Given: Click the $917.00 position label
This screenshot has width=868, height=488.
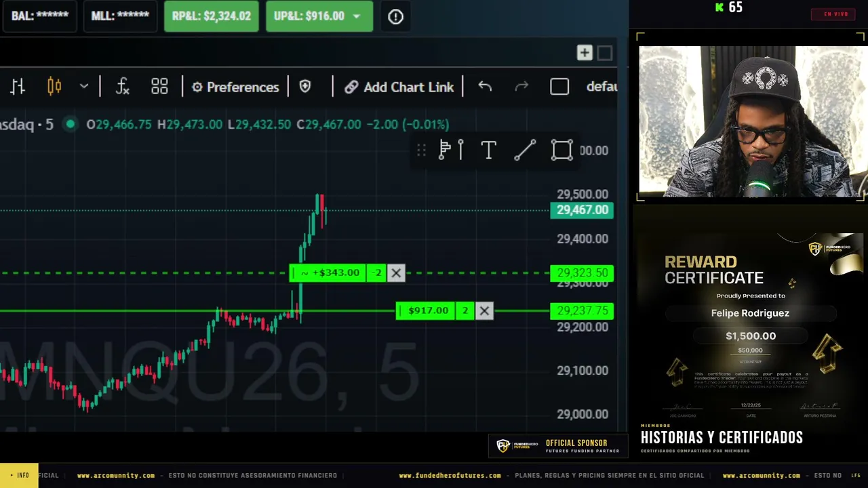Looking at the screenshot, I should (x=425, y=310).
